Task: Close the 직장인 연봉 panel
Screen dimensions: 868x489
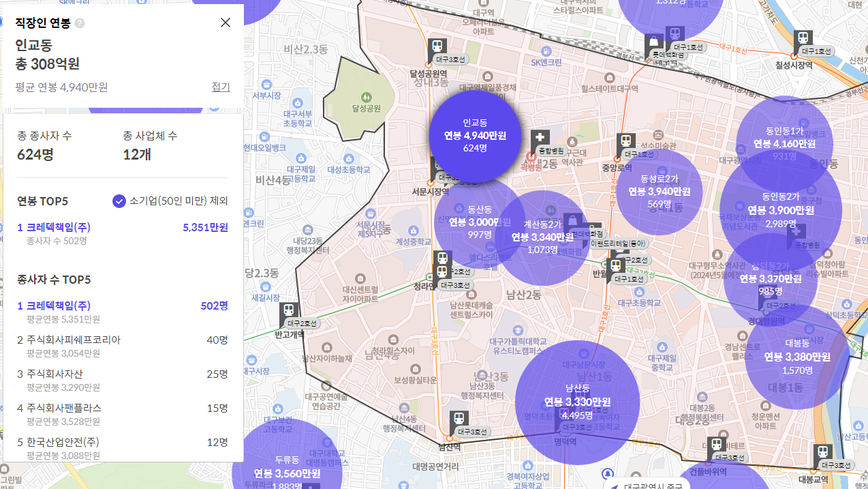Action: coord(226,23)
